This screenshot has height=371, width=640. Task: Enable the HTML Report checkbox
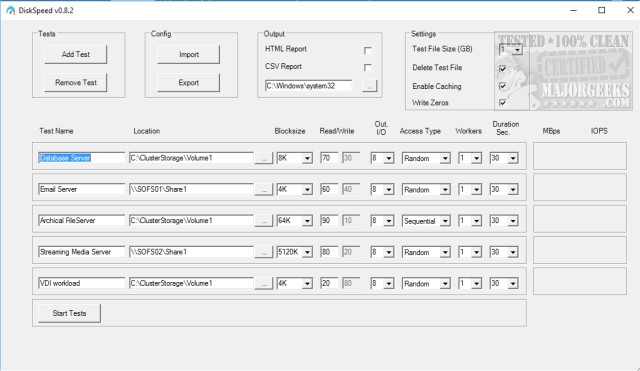pos(367,50)
